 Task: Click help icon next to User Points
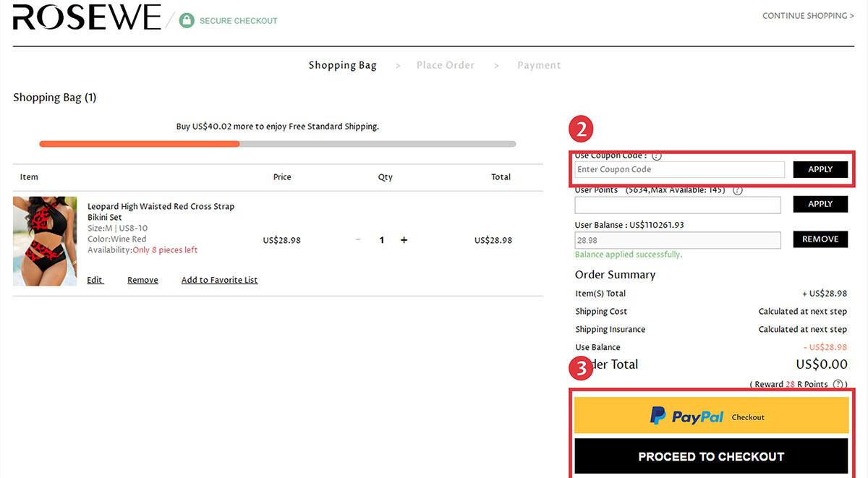[x=737, y=190]
